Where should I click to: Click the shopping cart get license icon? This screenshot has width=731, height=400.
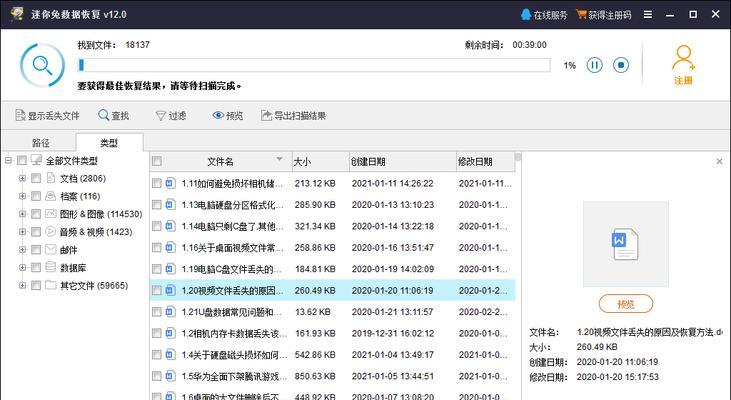click(581, 14)
